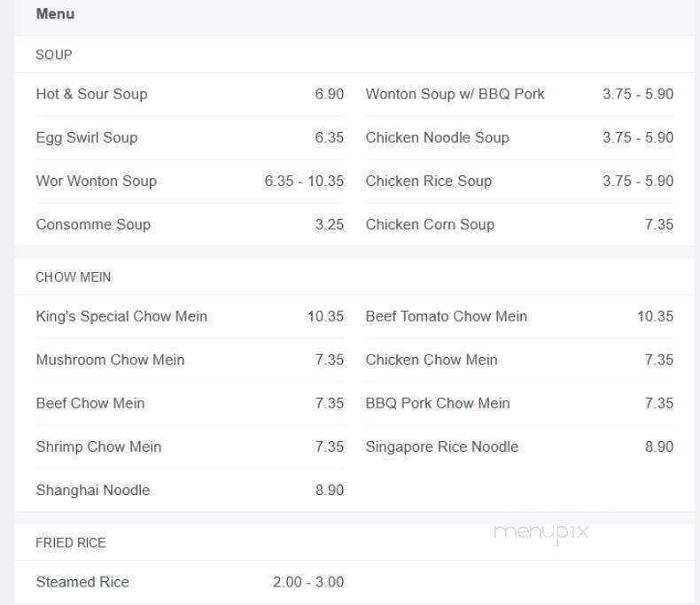700x605 pixels.
Task: Select Shanghai Noodle from Chow Mein list
Action: (93, 490)
